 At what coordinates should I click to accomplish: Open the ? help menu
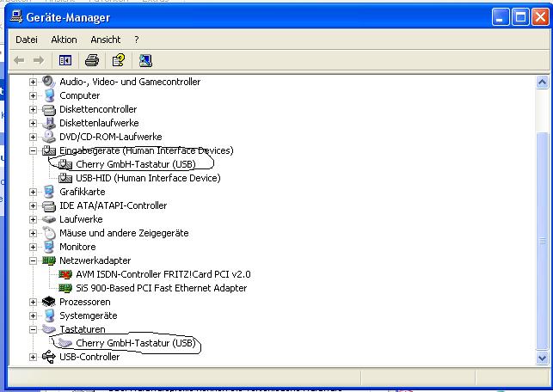[x=137, y=40]
